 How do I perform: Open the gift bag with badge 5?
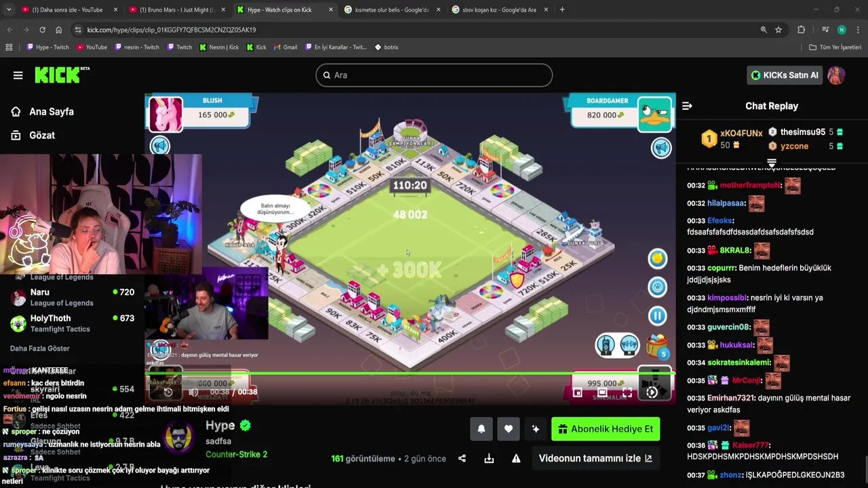tap(657, 346)
